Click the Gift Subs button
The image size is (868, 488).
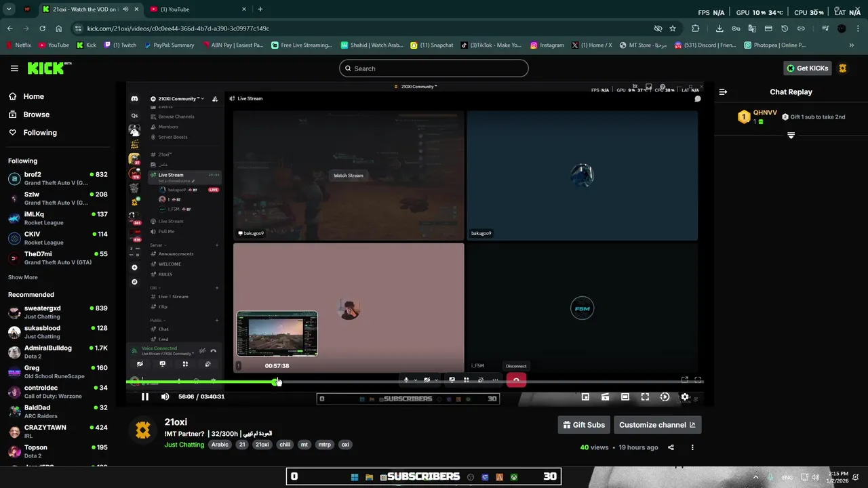coord(584,425)
